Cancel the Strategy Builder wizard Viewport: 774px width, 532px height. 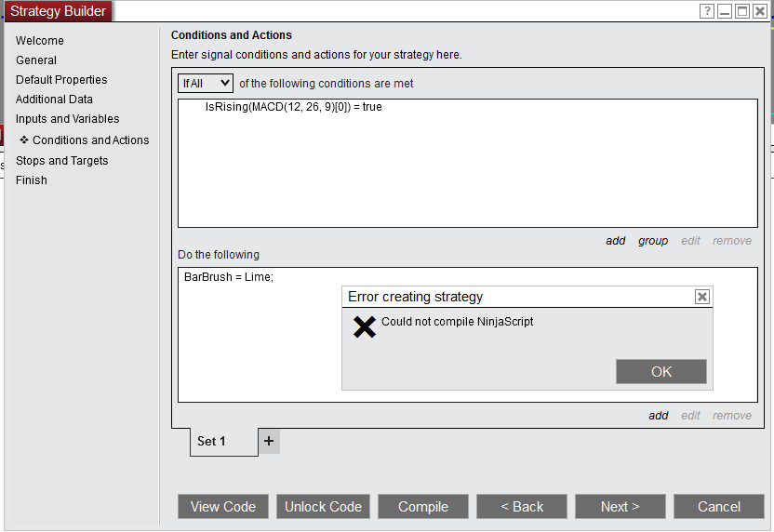[x=719, y=507]
